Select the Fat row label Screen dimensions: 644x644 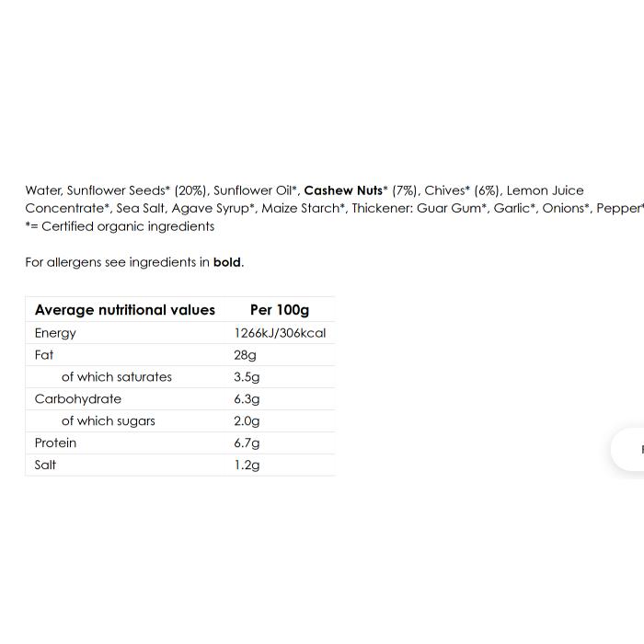44,354
